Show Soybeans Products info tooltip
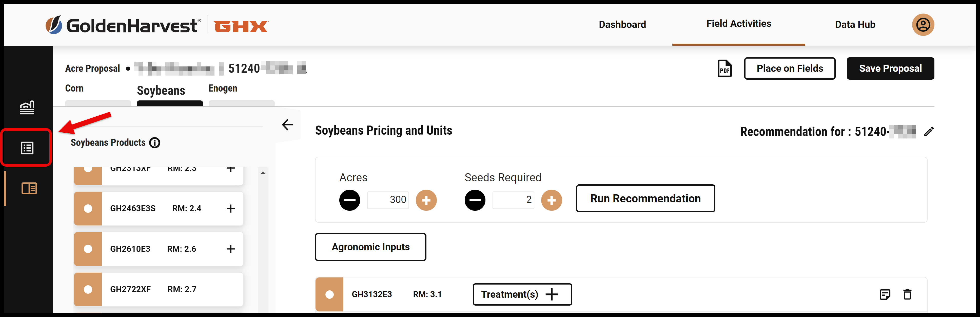The width and height of the screenshot is (980, 317). click(x=154, y=143)
